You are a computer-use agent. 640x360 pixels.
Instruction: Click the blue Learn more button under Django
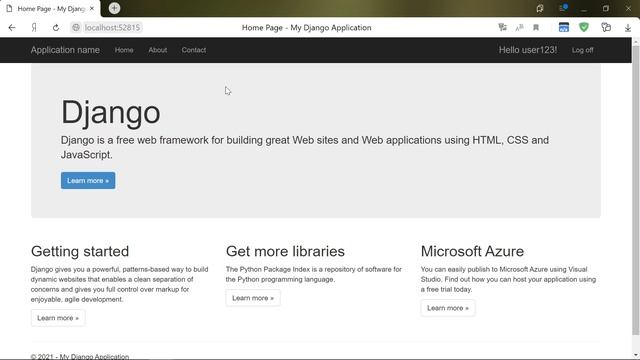[x=88, y=180]
